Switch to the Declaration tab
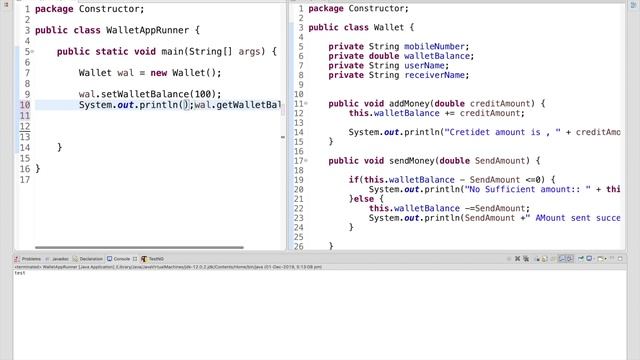 [x=88, y=259]
